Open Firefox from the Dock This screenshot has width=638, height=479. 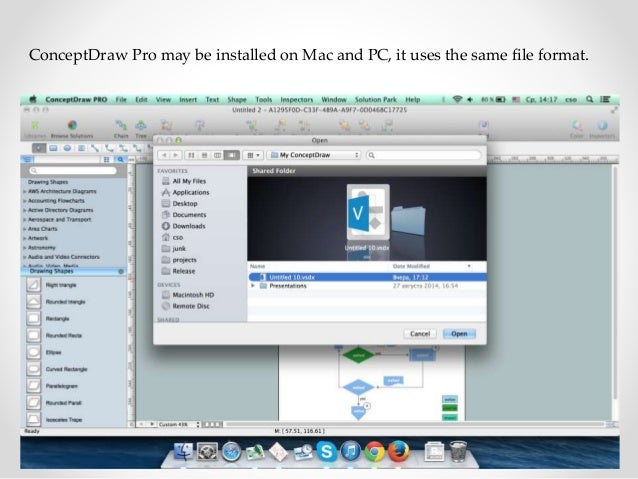click(398, 451)
